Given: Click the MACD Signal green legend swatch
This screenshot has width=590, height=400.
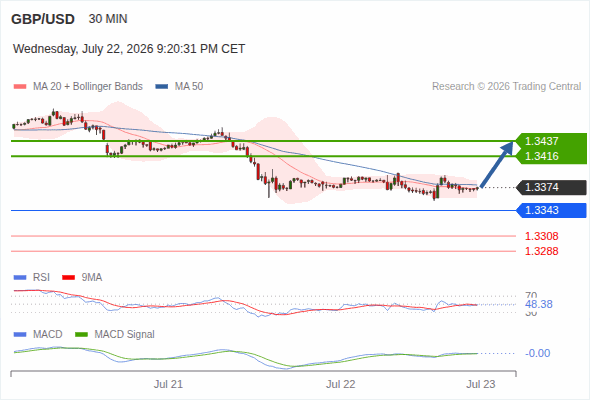Looking at the screenshot, I should coord(81,335).
